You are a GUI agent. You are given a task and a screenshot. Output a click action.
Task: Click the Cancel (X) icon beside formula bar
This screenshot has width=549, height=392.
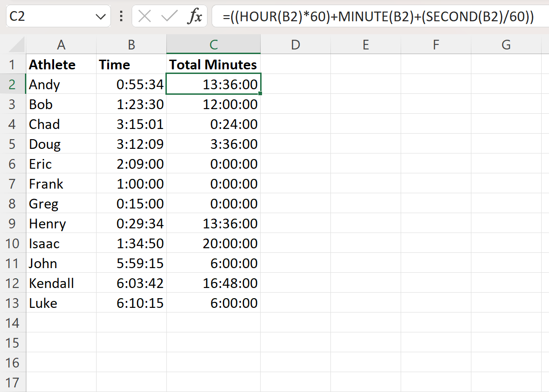point(145,16)
